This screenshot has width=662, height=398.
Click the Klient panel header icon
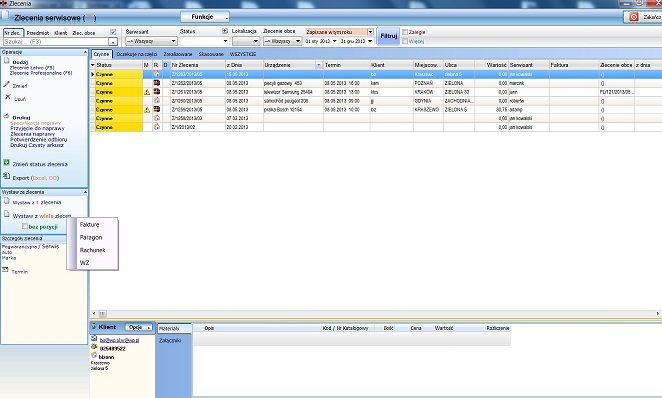click(x=93, y=326)
